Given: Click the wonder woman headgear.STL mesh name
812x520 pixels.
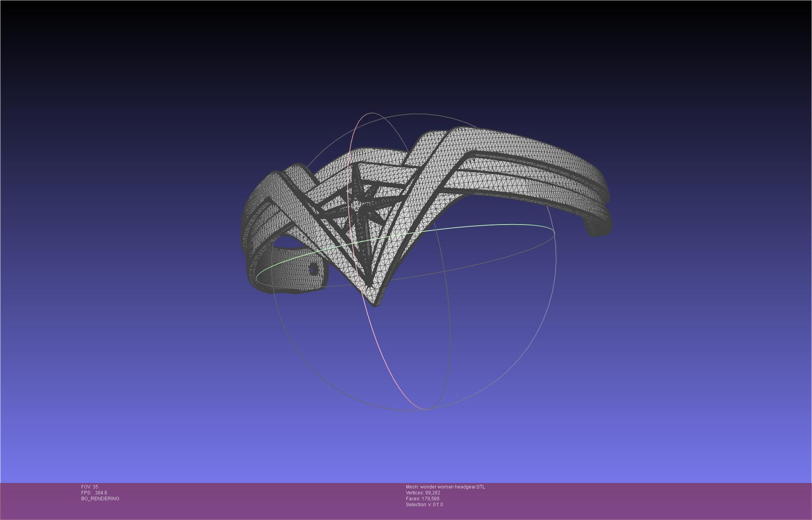Looking at the screenshot, I should pos(445,487).
